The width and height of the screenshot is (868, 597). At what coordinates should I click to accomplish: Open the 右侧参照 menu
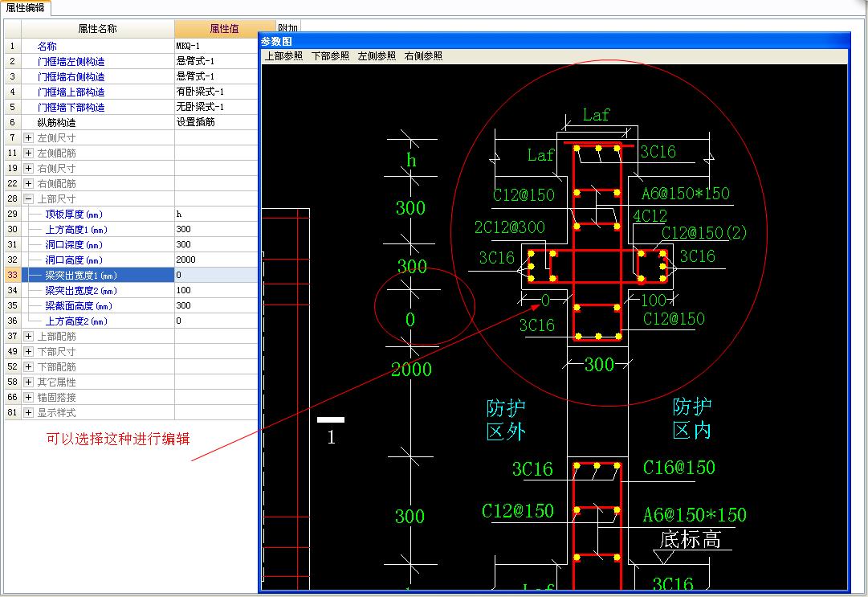coord(423,56)
